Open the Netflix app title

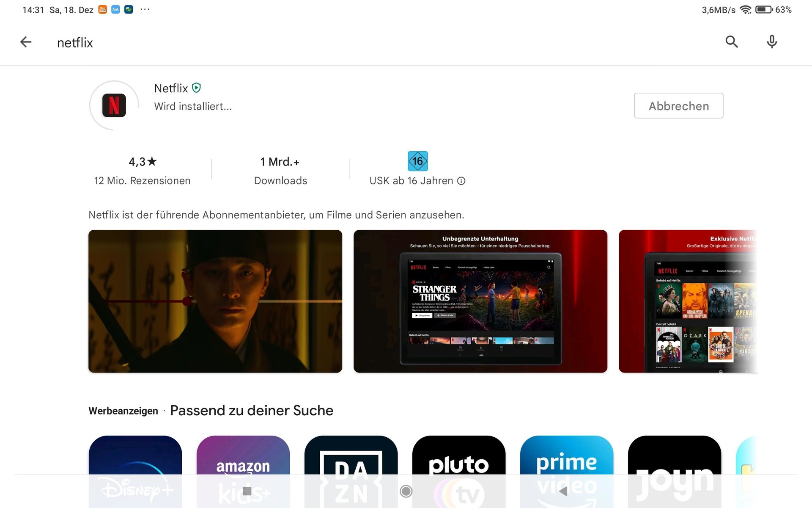(x=171, y=88)
